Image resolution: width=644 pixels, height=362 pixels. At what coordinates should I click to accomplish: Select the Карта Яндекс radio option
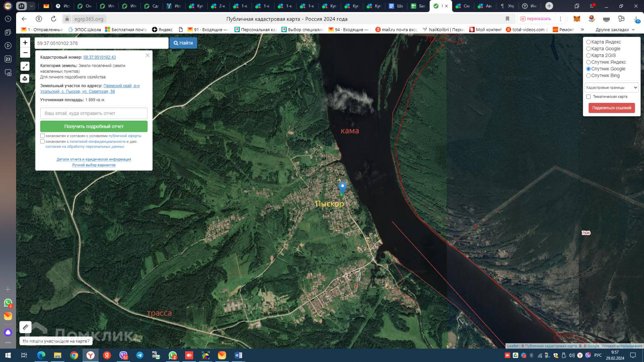point(588,42)
